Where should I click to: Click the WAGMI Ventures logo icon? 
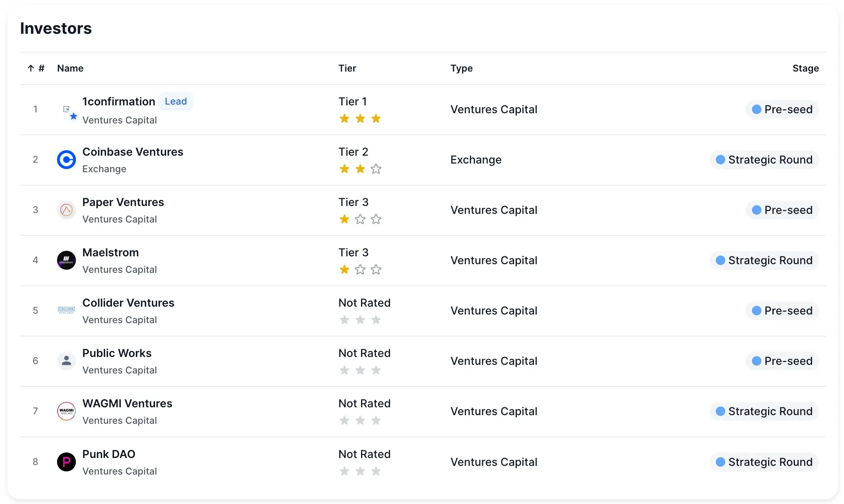(x=66, y=411)
